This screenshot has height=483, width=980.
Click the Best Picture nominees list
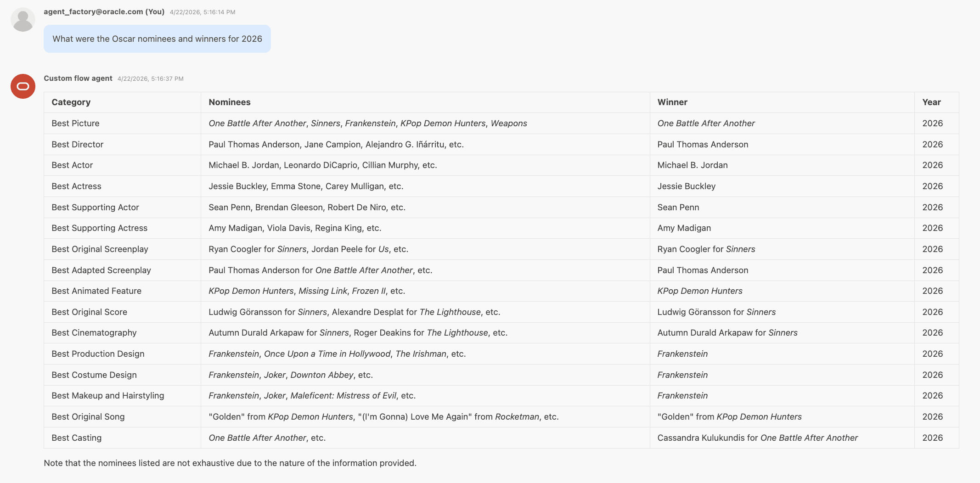(425, 124)
